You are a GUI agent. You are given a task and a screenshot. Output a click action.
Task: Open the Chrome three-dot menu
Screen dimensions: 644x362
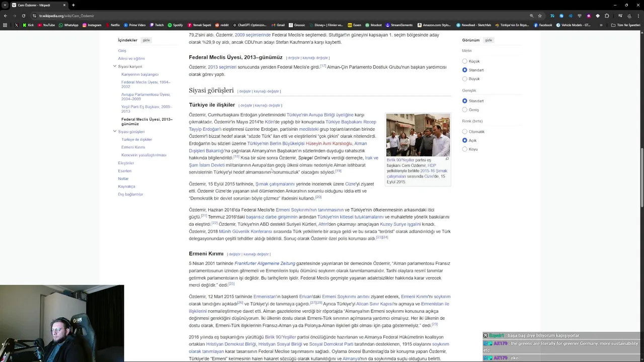click(637, 16)
